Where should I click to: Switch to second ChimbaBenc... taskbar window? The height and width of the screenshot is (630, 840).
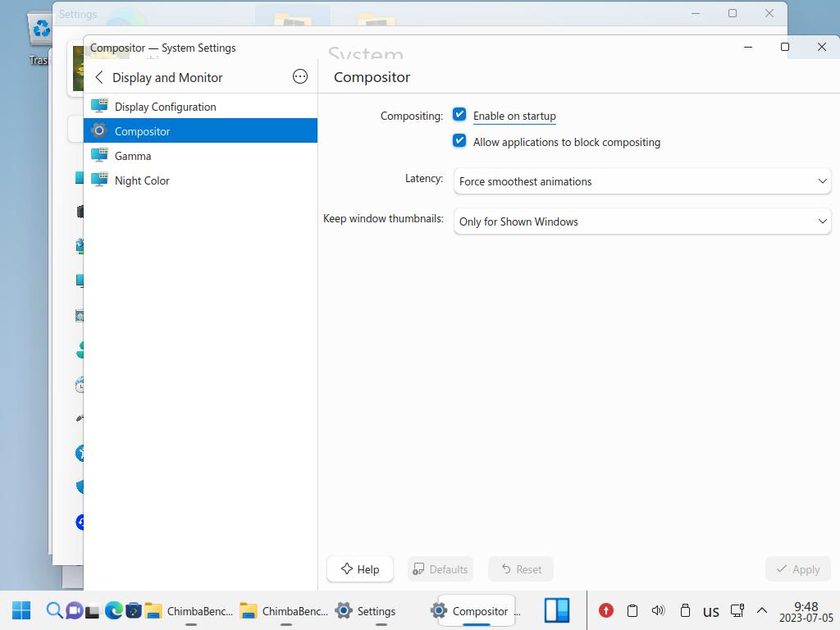click(x=284, y=610)
